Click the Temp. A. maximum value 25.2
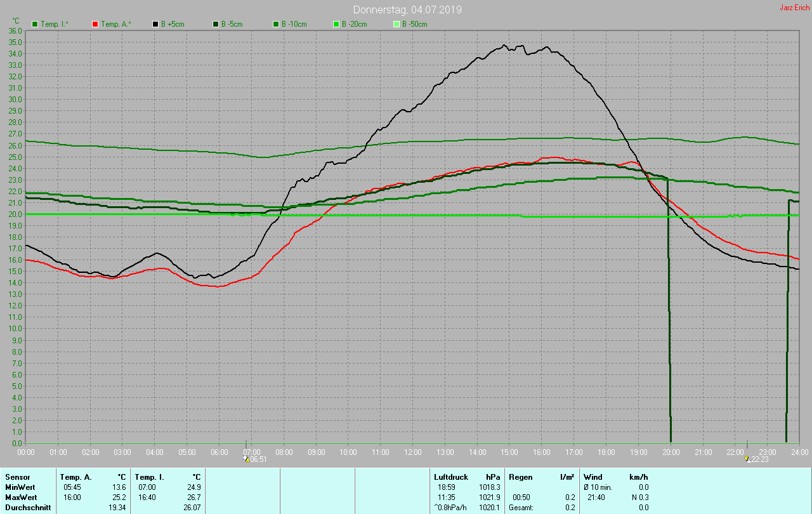Viewport: 812px width, 514px height. 119,497
